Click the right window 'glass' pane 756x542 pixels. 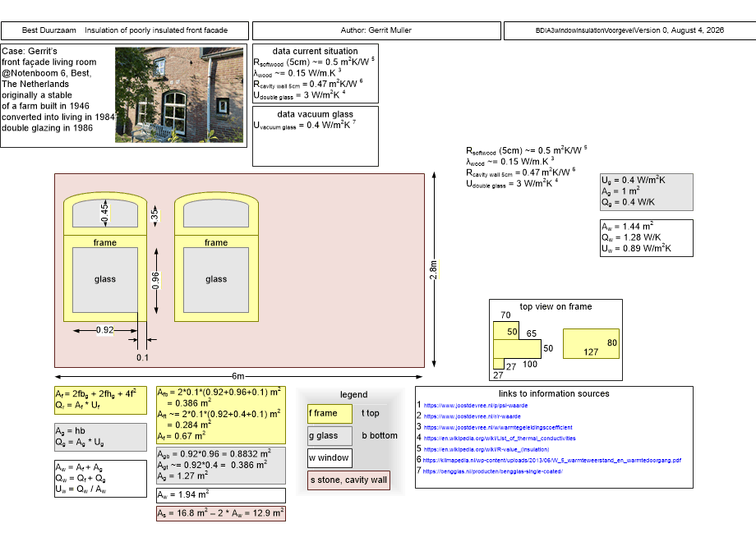(x=216, y=280)
